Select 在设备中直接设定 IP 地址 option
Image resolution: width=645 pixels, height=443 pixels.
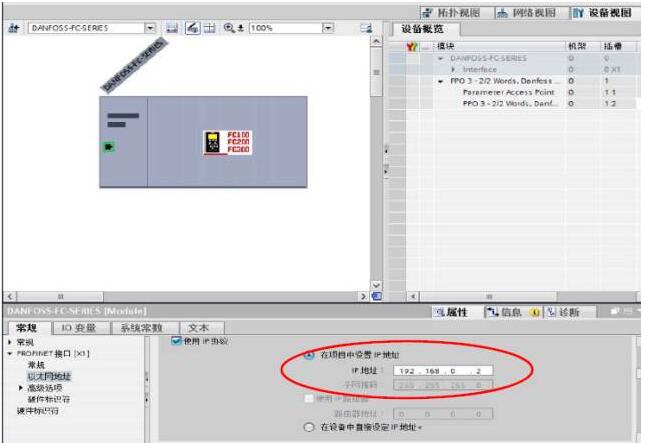[308, 426]
